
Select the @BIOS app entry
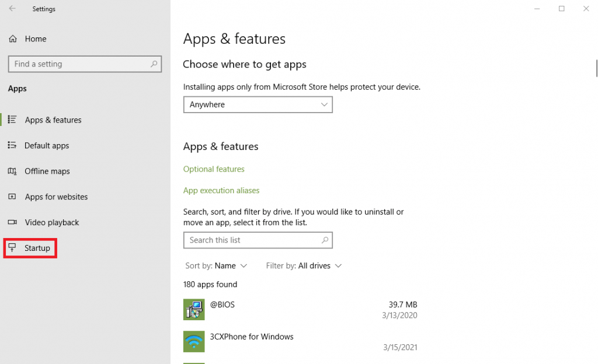pos(300,310)
